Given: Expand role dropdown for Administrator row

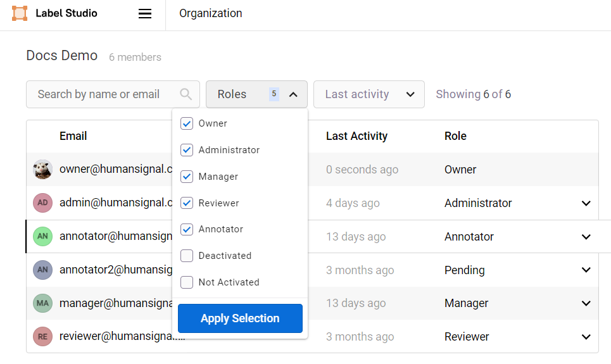Looking at the screenshot, I should click(x=586, y=203).
